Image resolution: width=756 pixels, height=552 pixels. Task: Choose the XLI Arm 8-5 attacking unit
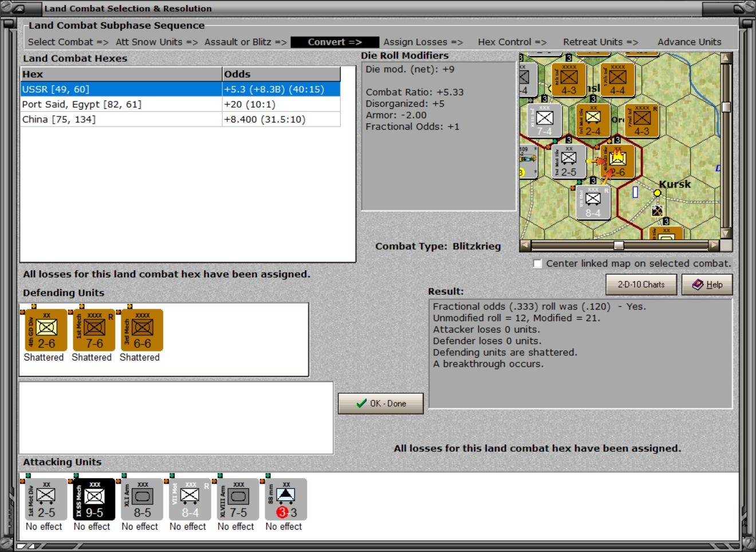[143, 499]
